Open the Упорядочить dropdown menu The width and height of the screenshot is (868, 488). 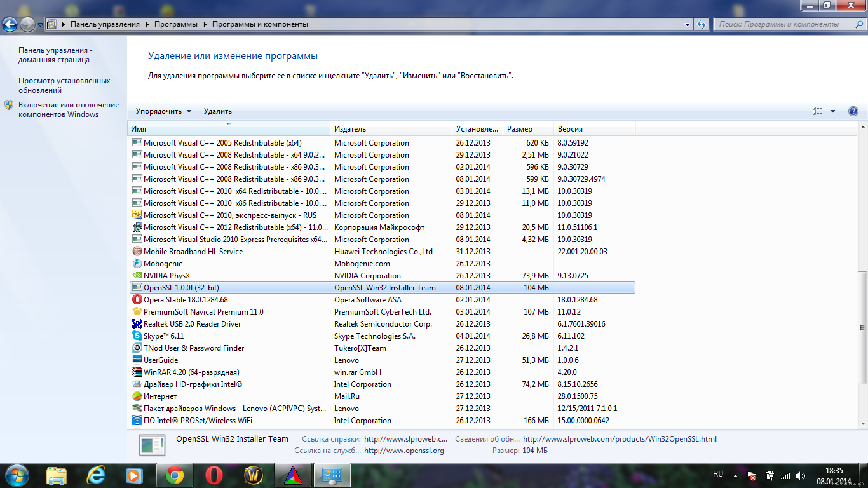(x=163, y=111)
